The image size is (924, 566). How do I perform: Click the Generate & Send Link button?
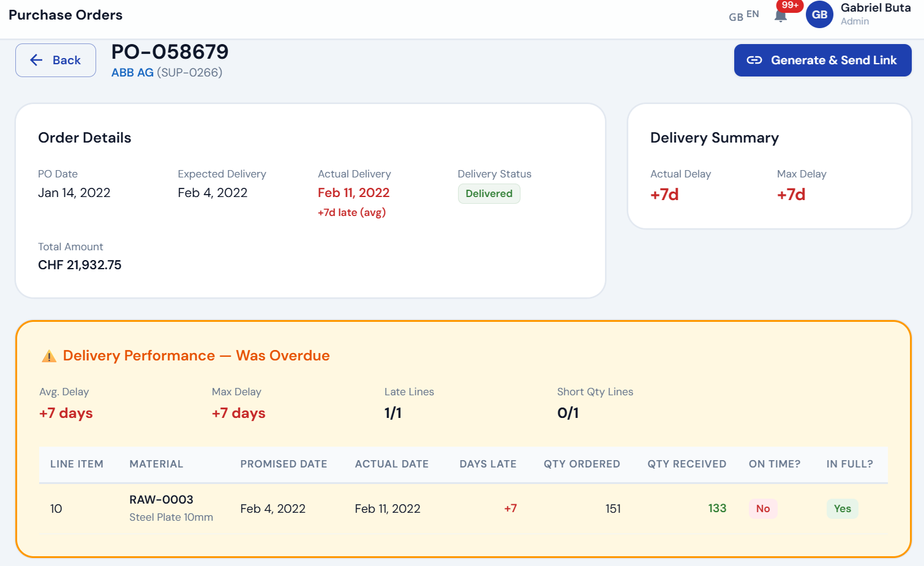(x=822, y=60)
